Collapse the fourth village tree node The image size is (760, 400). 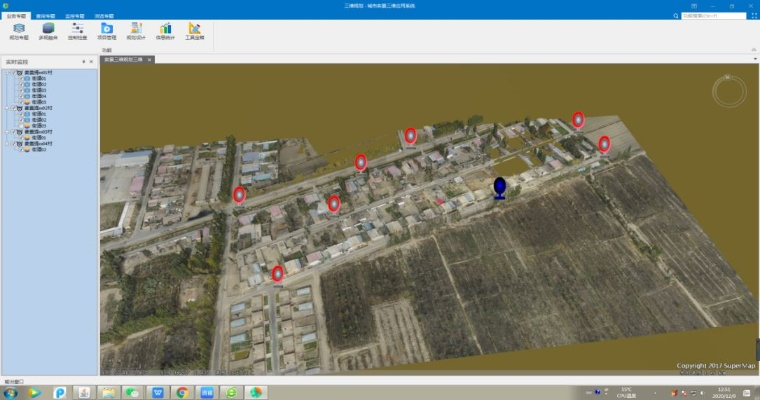6,143
